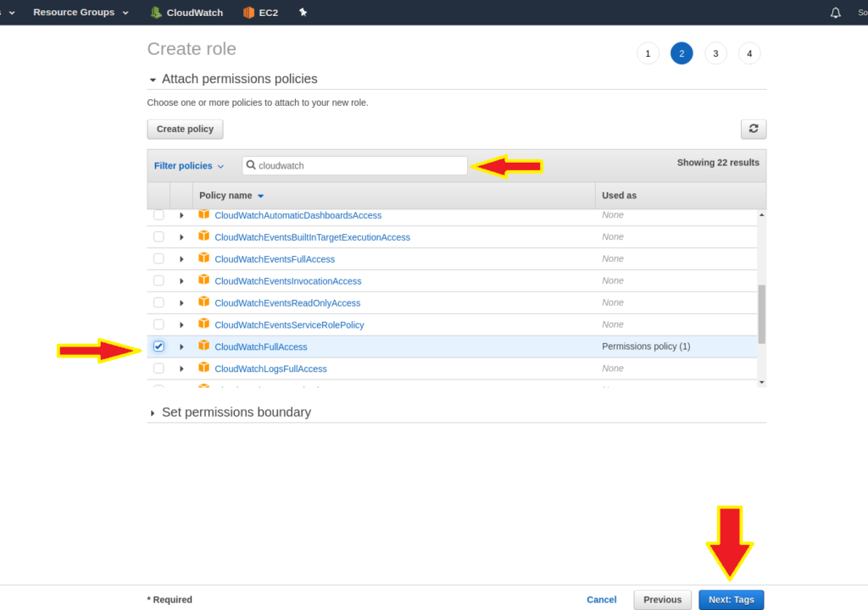This screenshot has height=610, width=868.
Task: Uncheck the CloudWatchFullAccess policy checkbox
Action: (x=159, y=347)
